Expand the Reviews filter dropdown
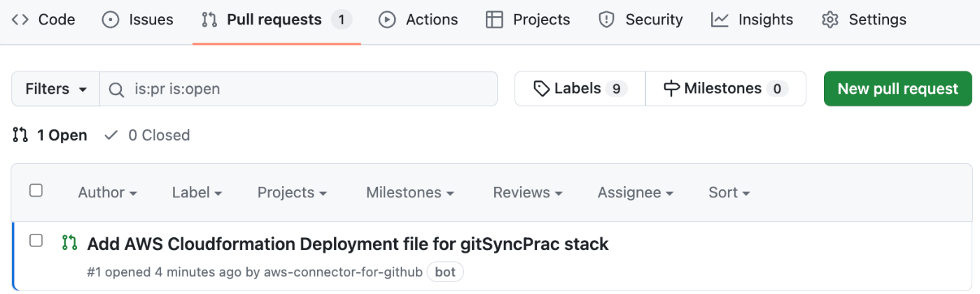Screen dimensions: 980x294 [528, 192]
